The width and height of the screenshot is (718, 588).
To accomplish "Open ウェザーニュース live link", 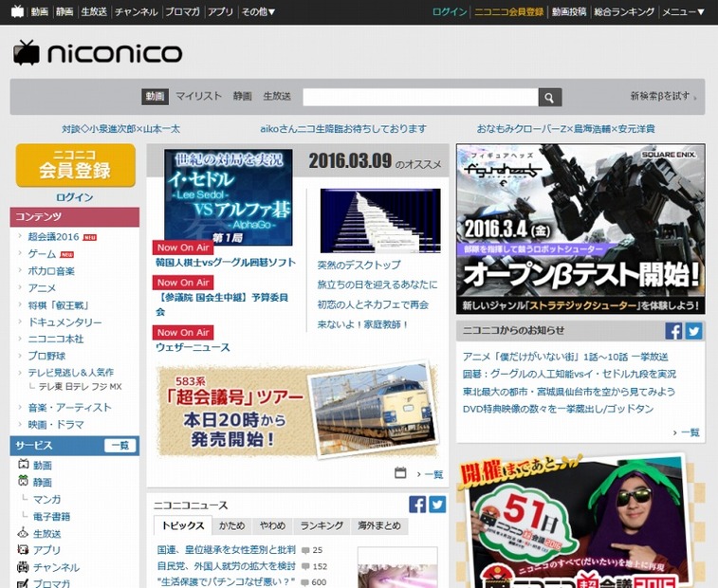I will (193, 347).
